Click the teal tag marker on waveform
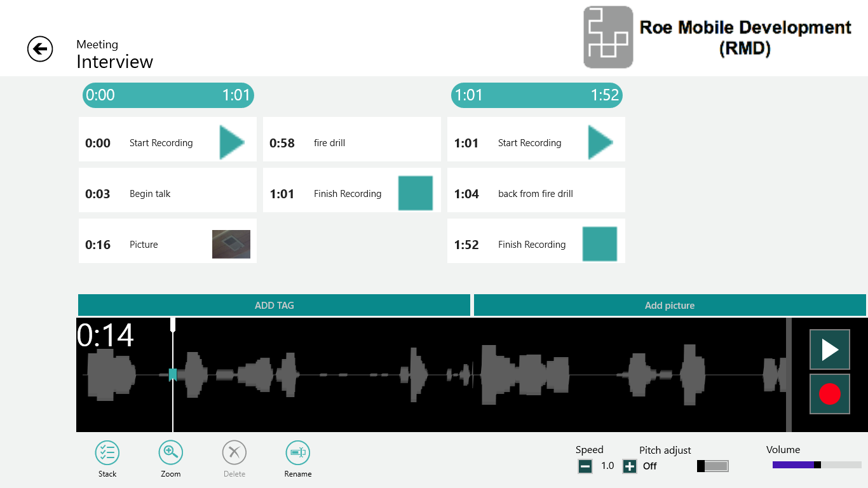 pos(172,374)
